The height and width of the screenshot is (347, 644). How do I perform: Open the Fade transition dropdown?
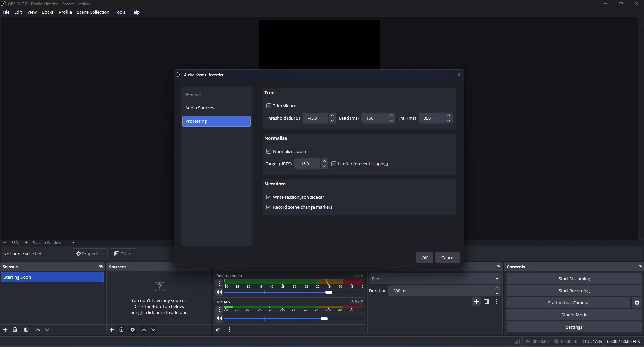497,279
